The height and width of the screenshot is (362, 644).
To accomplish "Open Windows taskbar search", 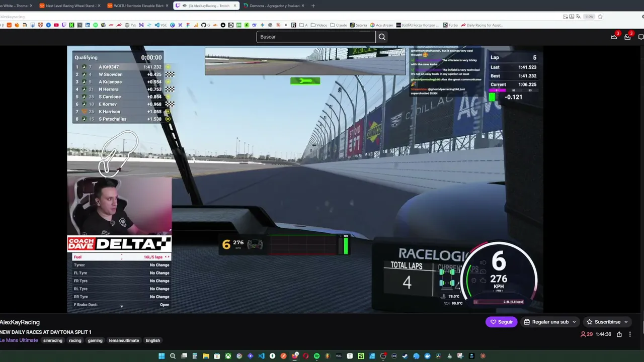I will [173, 356].
